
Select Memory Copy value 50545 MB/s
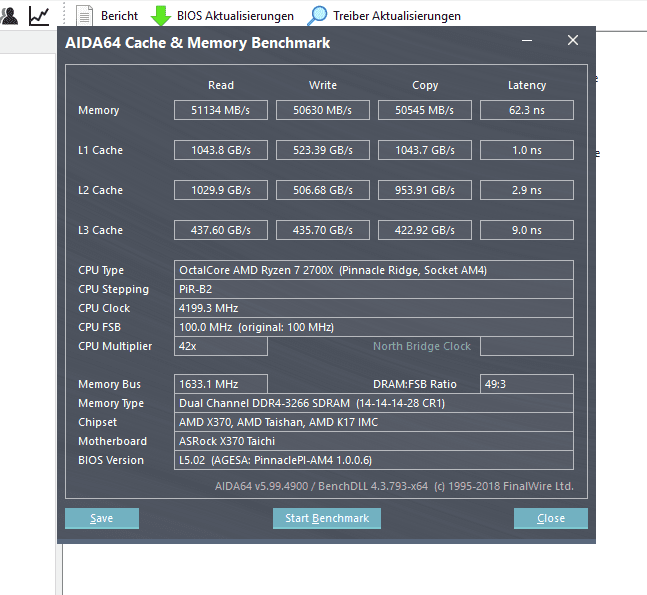(x=425, y=110)
